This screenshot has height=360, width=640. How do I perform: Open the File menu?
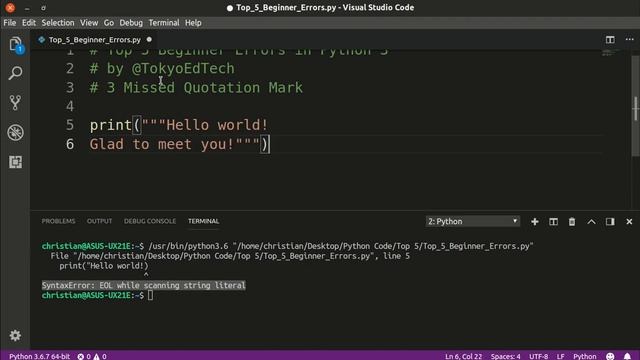click(9, 23)
